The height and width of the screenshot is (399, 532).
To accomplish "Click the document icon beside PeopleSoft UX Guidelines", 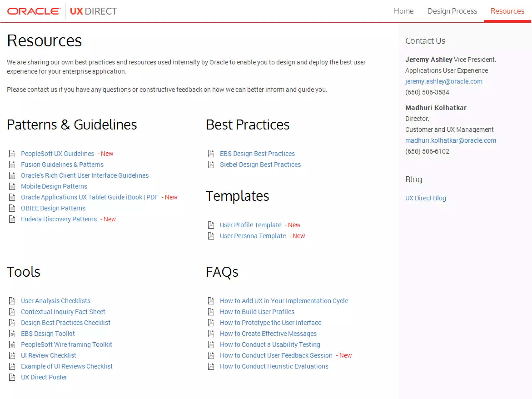I will 12,154.
